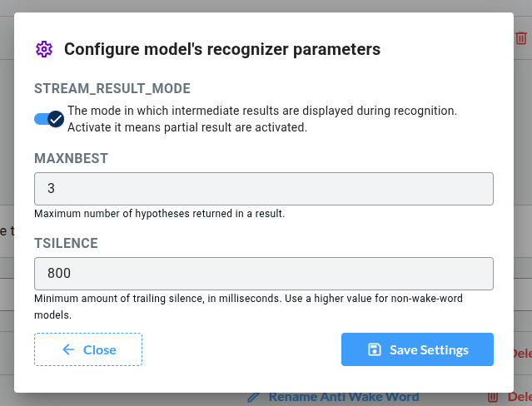Click the maximum hypotheses helper text

pos(160,214)
